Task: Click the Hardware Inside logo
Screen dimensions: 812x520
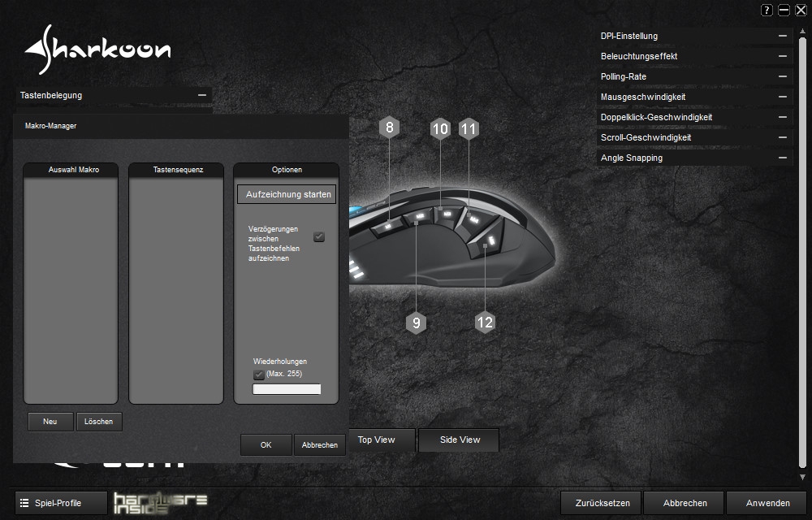Action: pos(160,503)
